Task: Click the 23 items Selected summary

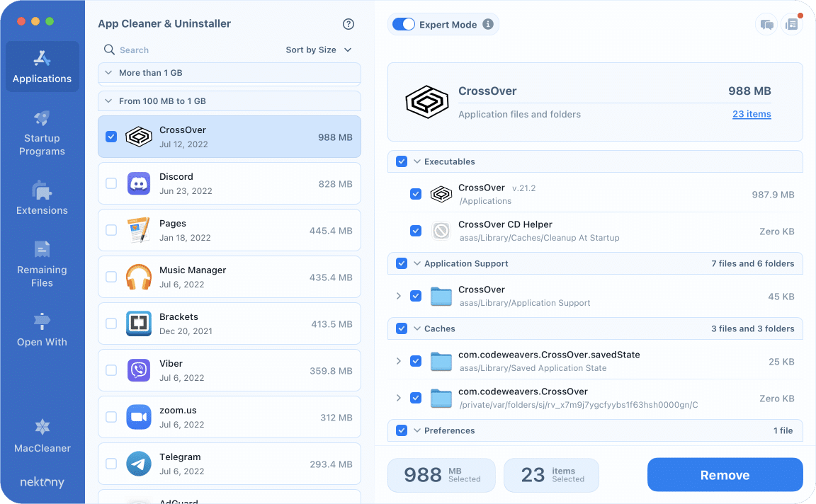Action: tap(551, 475)
